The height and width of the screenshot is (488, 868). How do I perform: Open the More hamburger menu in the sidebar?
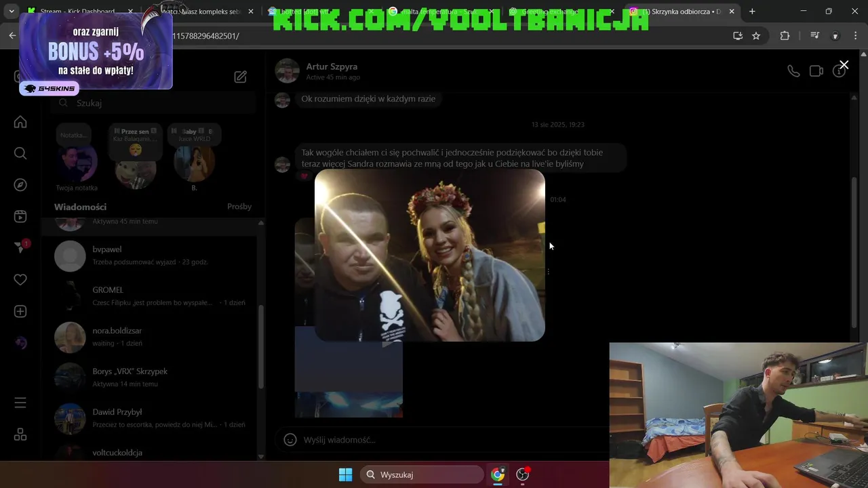pyautogui.click(x=20, y=403)
